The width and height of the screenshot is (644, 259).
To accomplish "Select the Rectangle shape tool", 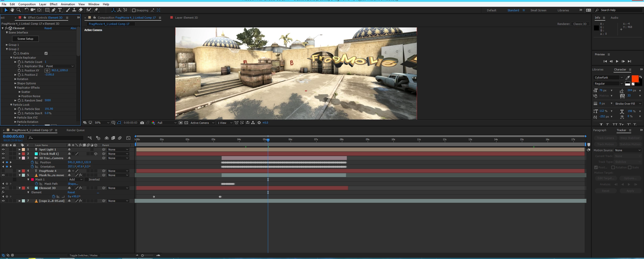I will pyautogui.click(x=47, y=10).
